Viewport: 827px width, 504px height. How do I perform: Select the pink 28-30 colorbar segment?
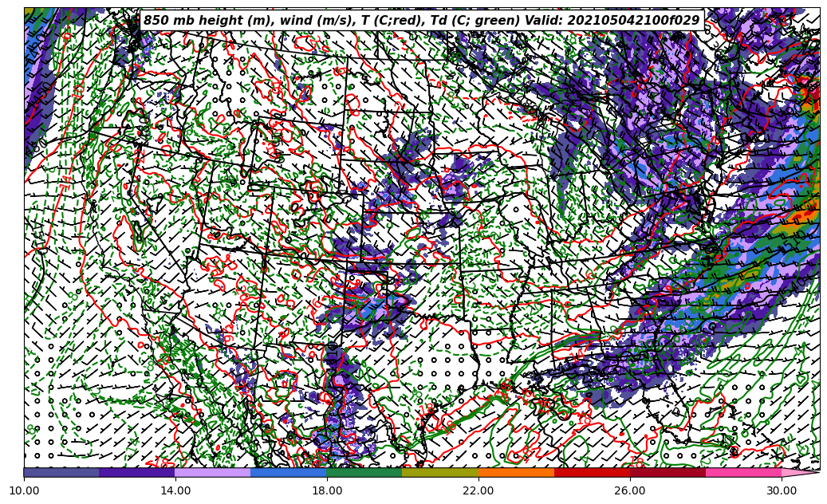tap(744, 472)
